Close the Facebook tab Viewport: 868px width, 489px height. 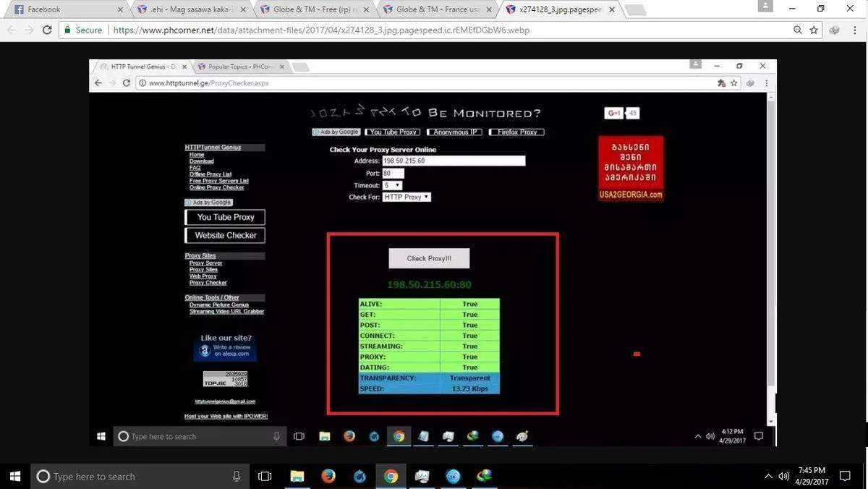point(119,9)
